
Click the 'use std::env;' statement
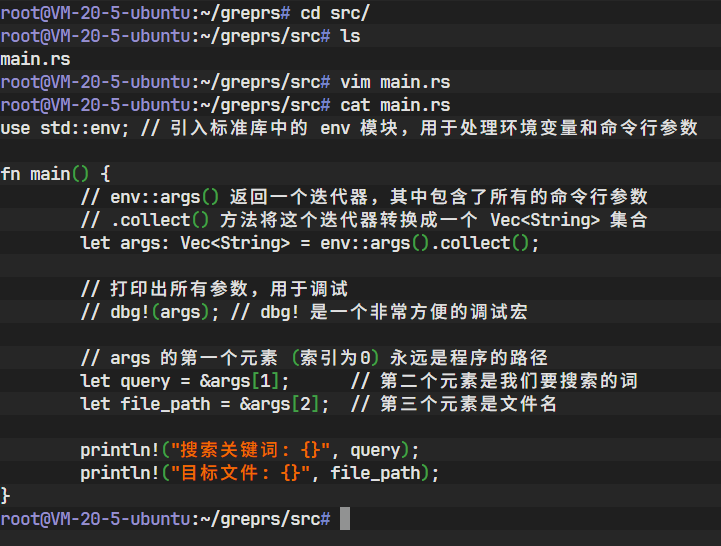click(65, 128)
